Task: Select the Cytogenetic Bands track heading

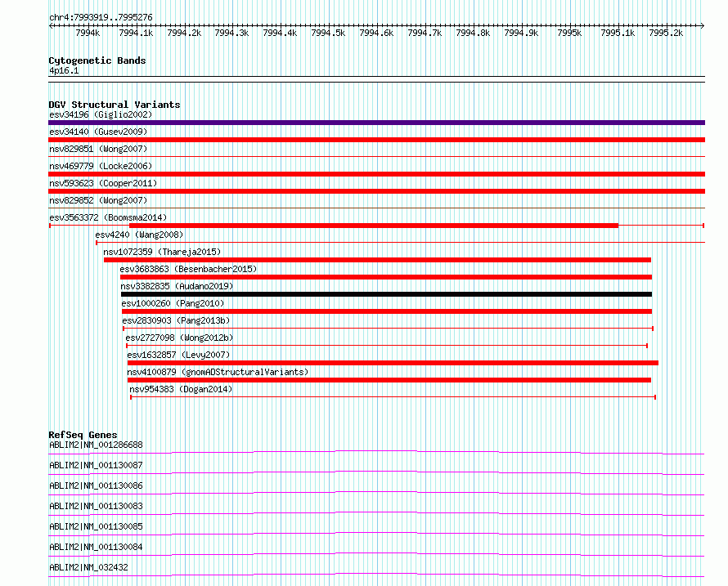Action: point(97,60)
